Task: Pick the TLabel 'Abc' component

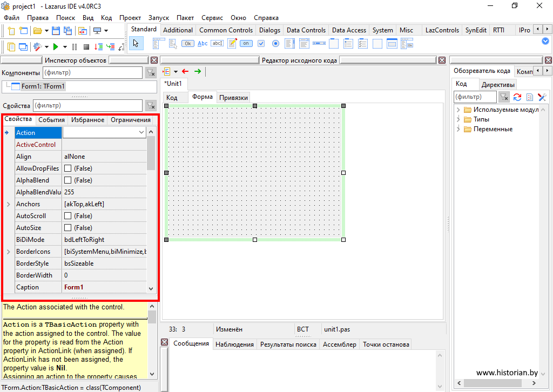Action: point(203,44)
